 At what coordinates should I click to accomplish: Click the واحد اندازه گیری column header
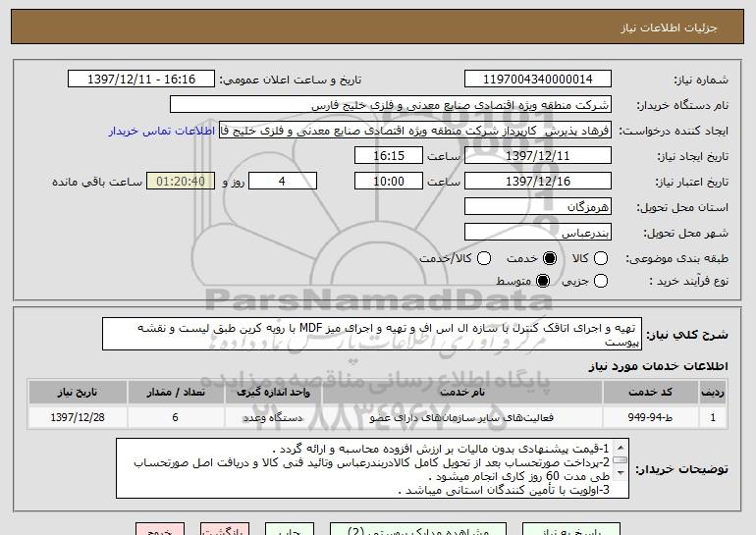point(273,393)
